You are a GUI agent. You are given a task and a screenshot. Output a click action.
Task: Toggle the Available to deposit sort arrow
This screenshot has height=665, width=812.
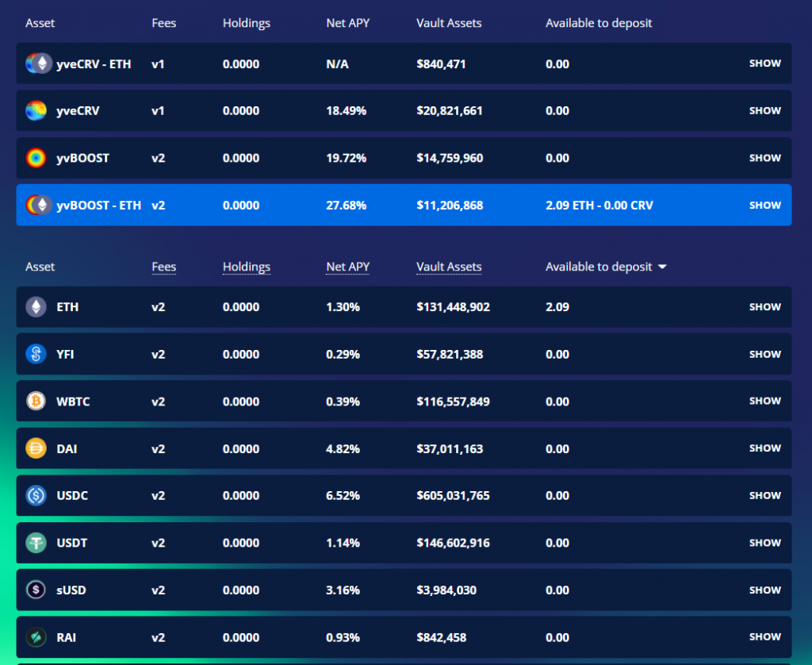[662, 267]
